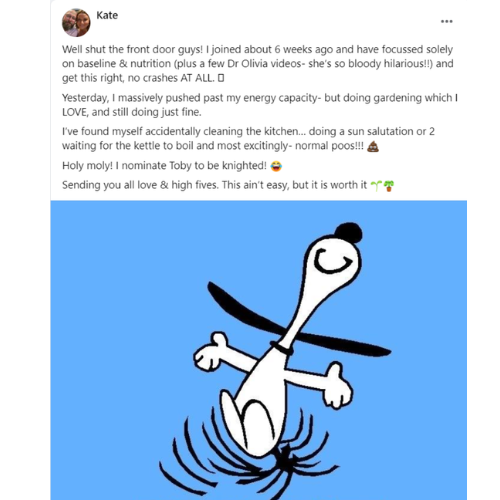Screen dimensions: 500x500
Task: Click the missing-glyph box after 'AT ALL.'
Action: (x=221, y=78)
